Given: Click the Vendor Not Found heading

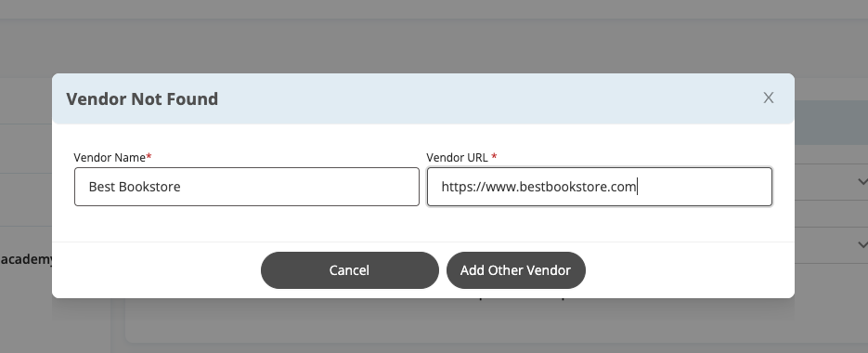Looking at the screenshot, I should tap(142, 98).
